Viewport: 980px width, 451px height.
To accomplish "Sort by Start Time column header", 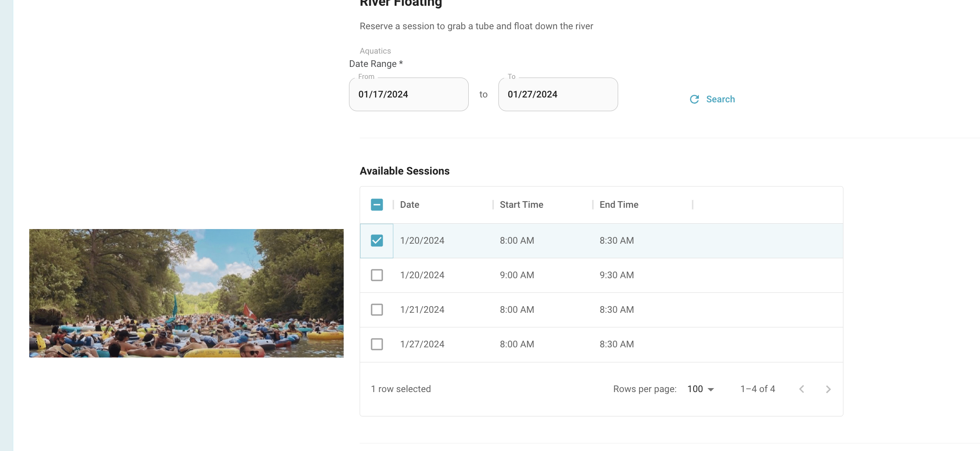I will (x=521, y=205).
